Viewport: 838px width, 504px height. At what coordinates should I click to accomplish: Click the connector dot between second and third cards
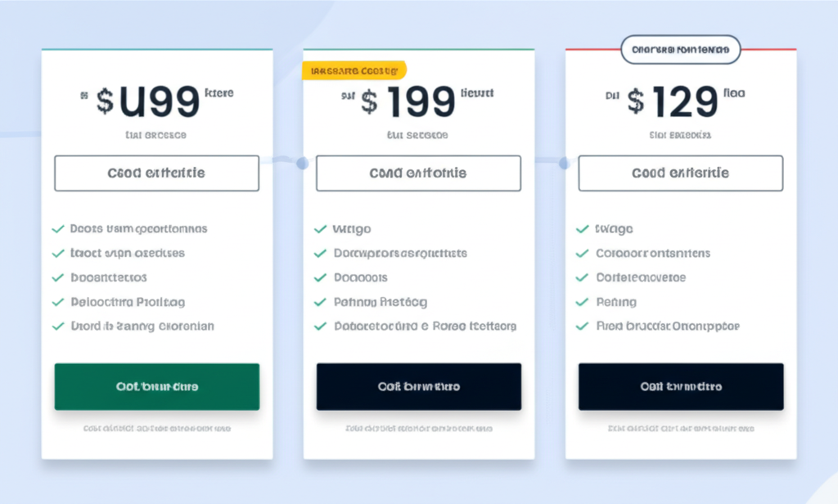point(564,163)
